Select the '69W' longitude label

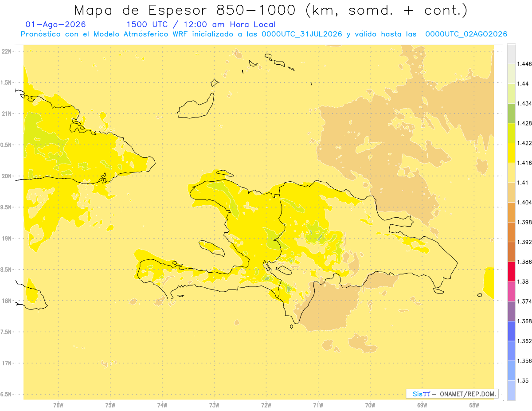422,405
